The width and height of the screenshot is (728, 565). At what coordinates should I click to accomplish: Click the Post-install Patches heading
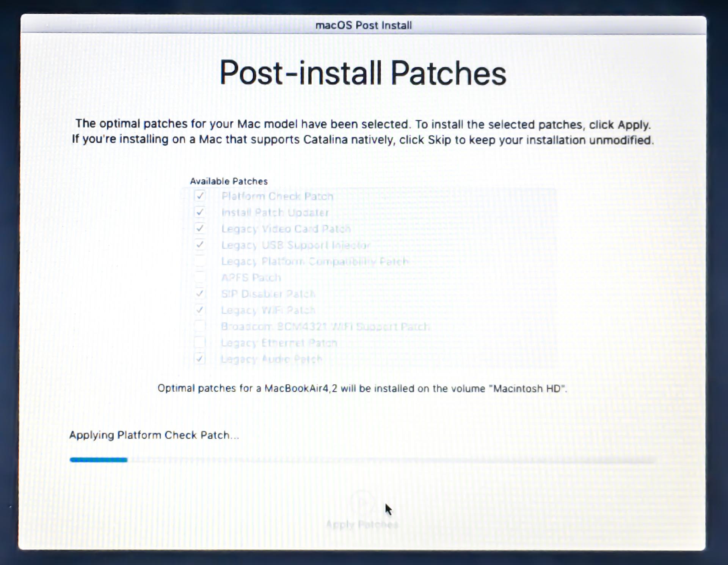pyautogui.click(x=363, y=73)
